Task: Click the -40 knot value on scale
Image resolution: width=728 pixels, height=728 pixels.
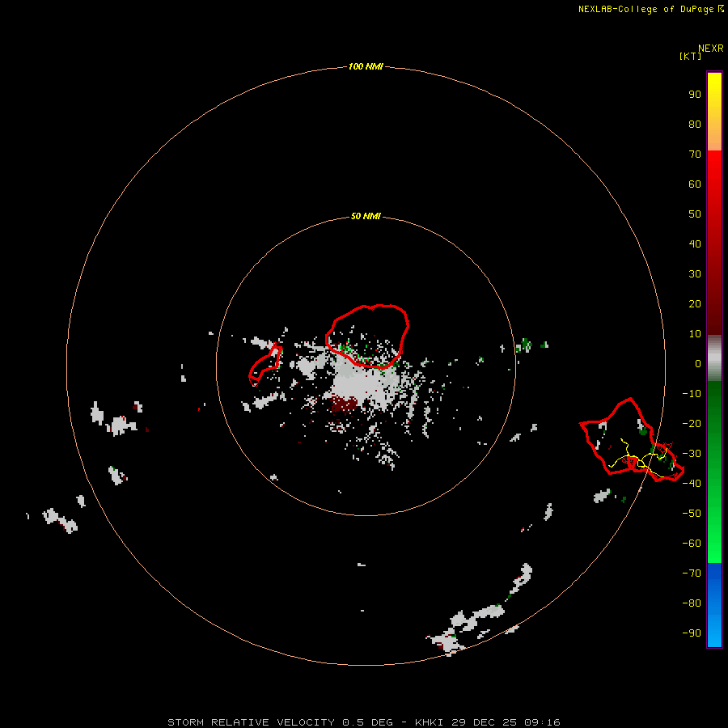Action: click(692, 484)
